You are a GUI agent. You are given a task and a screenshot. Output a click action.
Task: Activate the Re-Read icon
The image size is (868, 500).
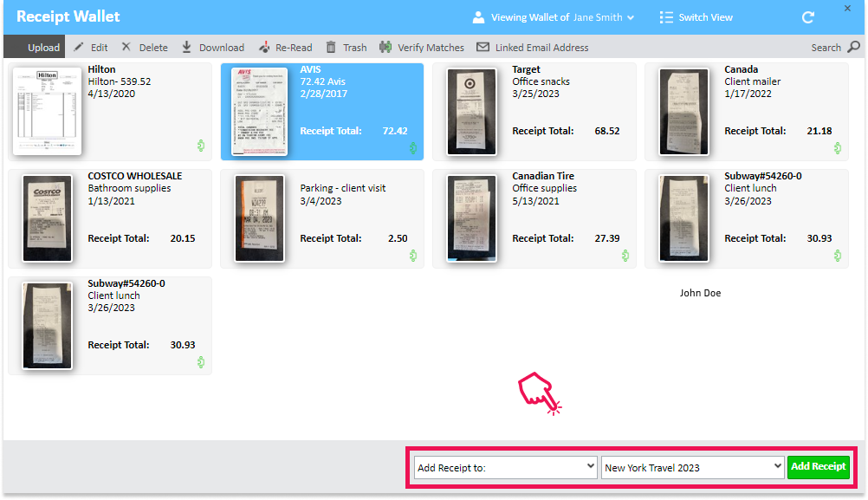[264, 48]
